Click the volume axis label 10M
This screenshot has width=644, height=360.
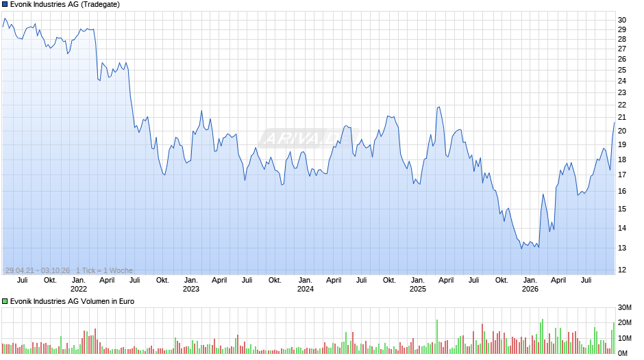(625, 338)
